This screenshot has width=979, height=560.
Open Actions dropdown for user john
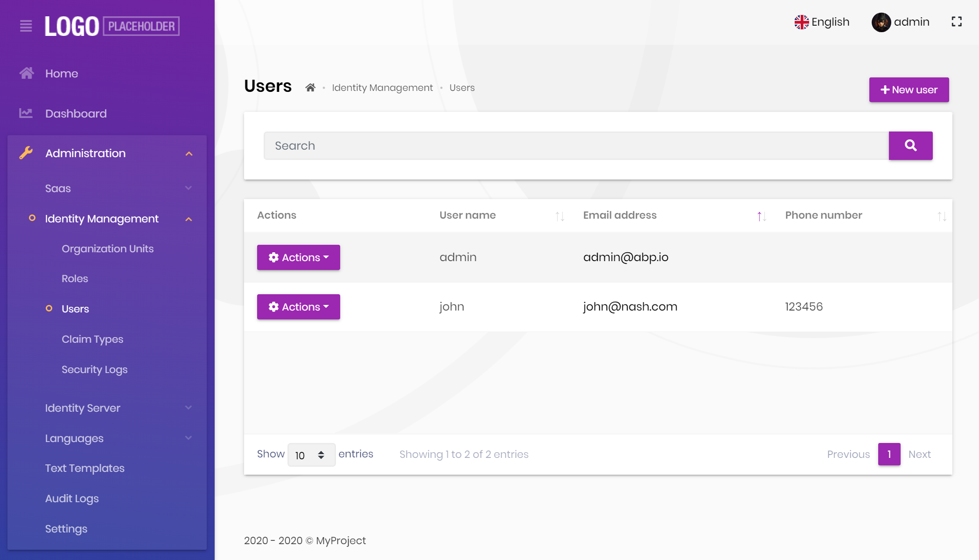(x=298, y=306)
